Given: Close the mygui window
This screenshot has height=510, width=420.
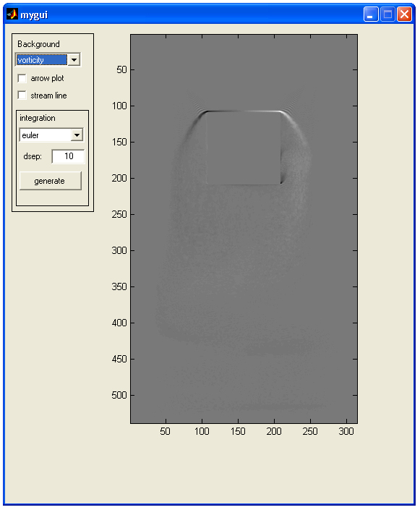Looking at the screenshot, I should coord(404,14).
